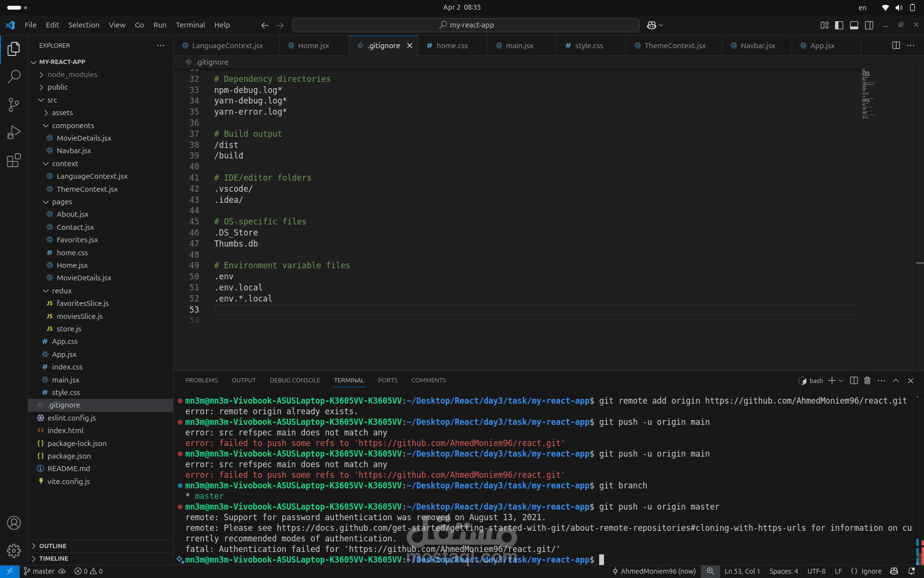Image resolution: width=924 pixels, height=578 pixels.
Task: Open errors and warnings count in status bar
Action: [89, 571]
